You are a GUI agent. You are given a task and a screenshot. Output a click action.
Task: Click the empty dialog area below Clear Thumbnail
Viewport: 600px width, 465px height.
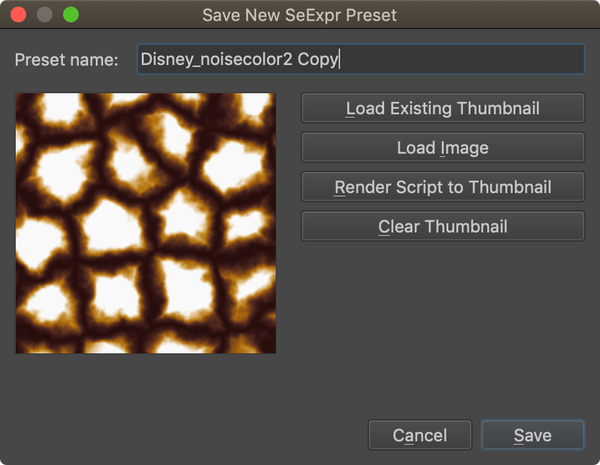pyautogui.click(x=442, y=320)
